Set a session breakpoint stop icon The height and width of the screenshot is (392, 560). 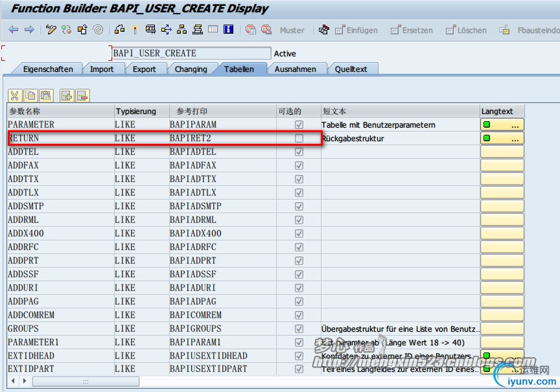251,30
